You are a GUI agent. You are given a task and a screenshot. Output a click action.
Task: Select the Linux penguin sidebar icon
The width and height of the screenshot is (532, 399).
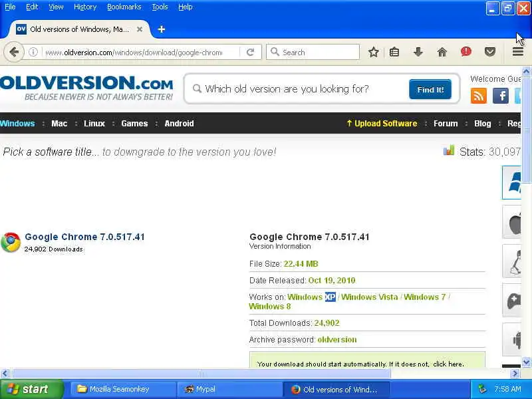pyautogui.click(x=511, y=261)
